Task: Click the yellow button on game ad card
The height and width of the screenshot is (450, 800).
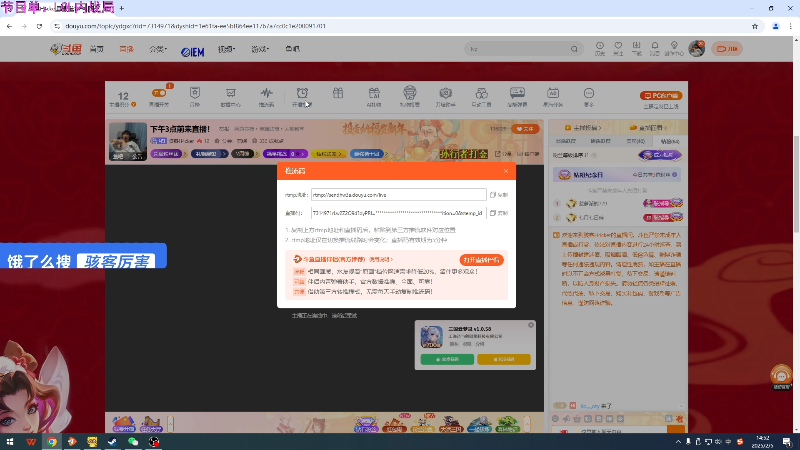Action: [x=504, y=359]
